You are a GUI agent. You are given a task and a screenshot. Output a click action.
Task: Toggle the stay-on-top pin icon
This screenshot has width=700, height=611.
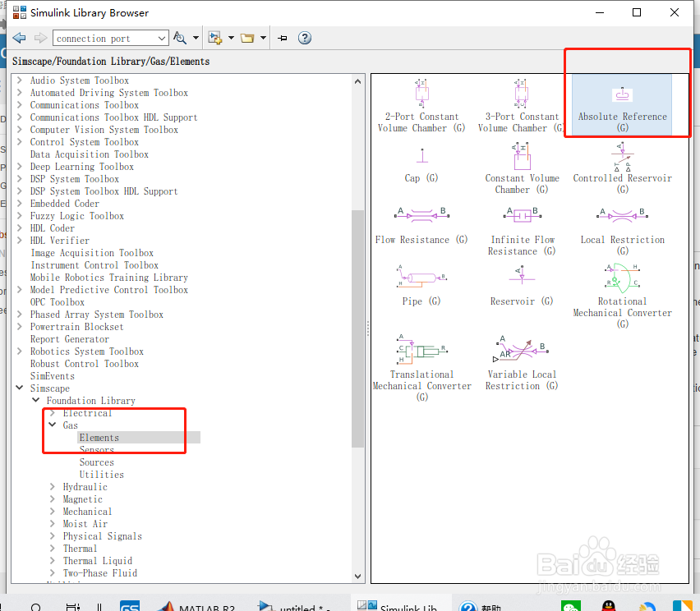coord(283,38)
